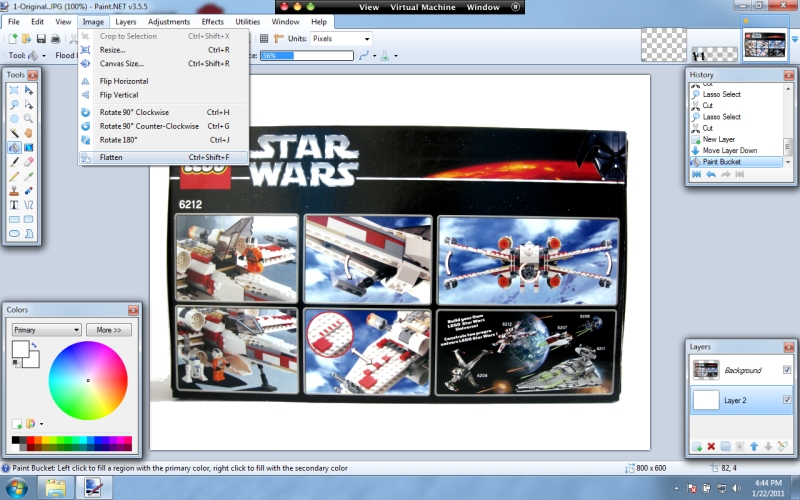
Task: Toggle Background layer visibility checkbox
Action: (787, 370)
